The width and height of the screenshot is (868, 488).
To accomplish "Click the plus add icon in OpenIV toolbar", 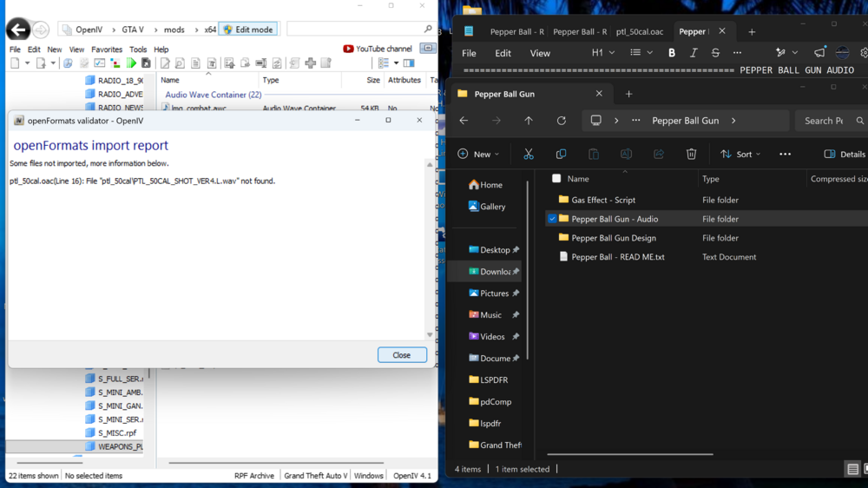I will pyautogui.click(x=311, y=63).
